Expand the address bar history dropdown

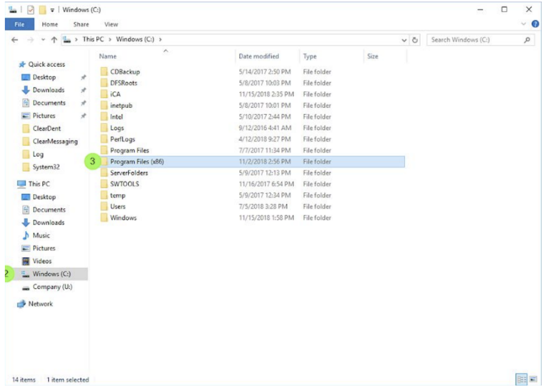[404, 40]
